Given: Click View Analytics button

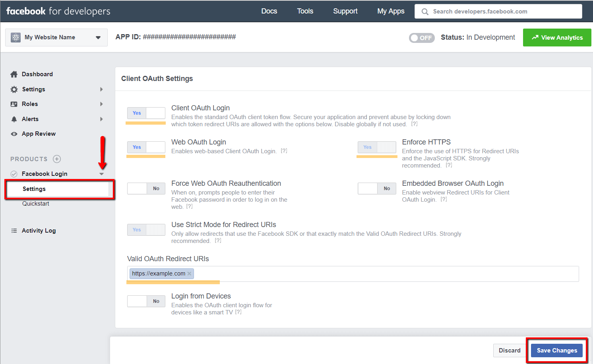Looking at the screenshot, I should click(557, 38).
